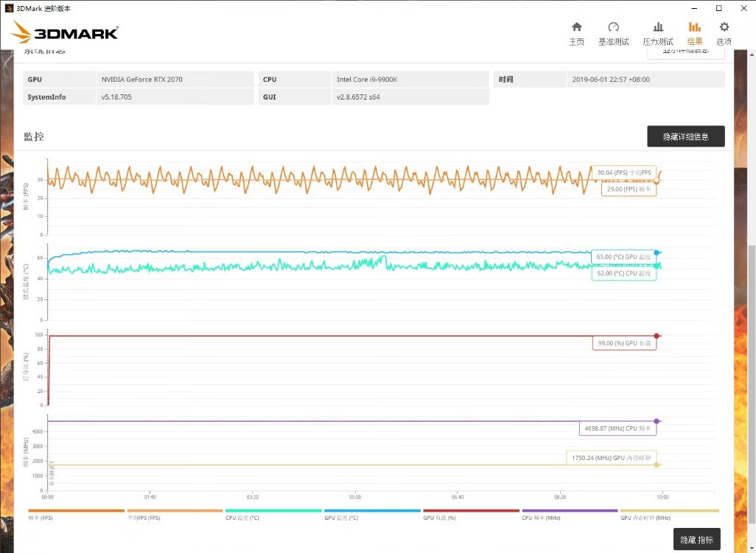Click the 52.00 (°C) CPU 温度 tooltip
756x553 pixels.
(x=624, y=273)
